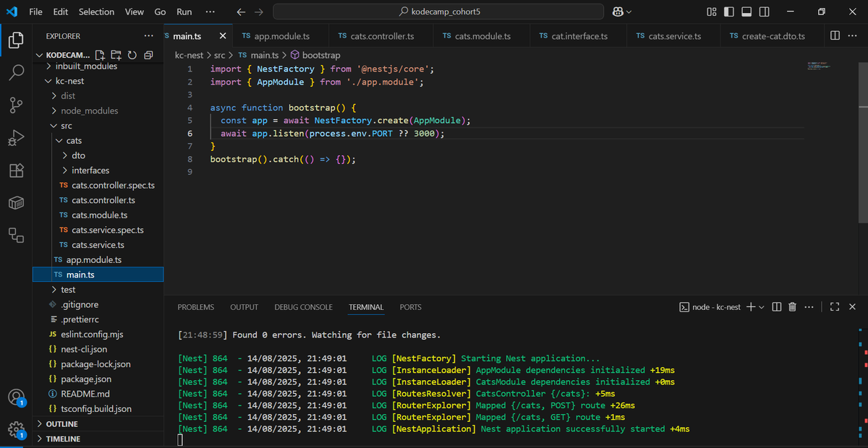The image size is (868, 448).
Task: Collapse all folders in Explorer
Action: click(148, 56)
